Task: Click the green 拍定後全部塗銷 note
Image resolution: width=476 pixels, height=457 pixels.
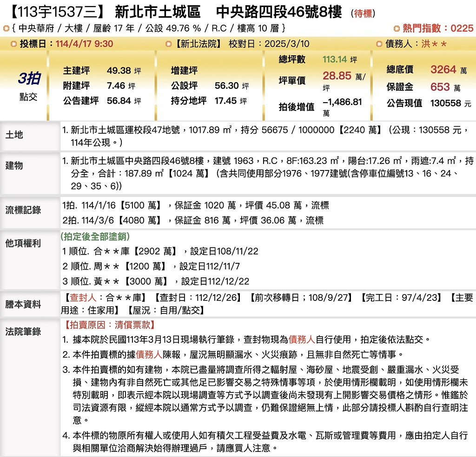Action: click(95, 236)
